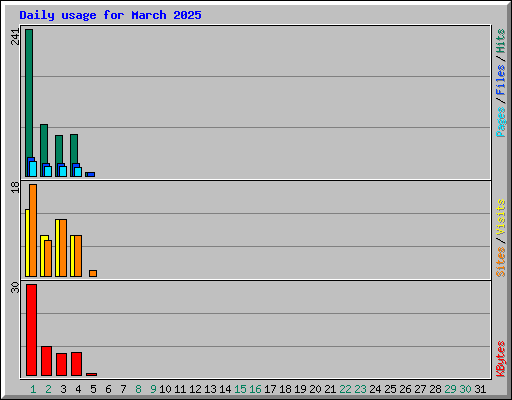The width and height of the screenshot is (512, 400).
Task: Click the red KBytes bar for day 4
Action: 76,364
